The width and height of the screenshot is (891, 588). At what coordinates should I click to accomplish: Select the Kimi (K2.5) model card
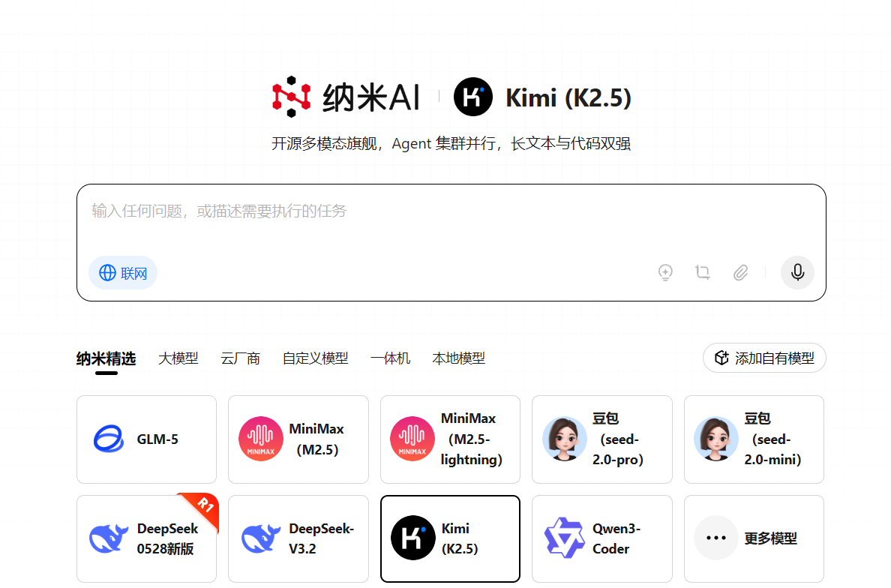click(x=450, y=538)
